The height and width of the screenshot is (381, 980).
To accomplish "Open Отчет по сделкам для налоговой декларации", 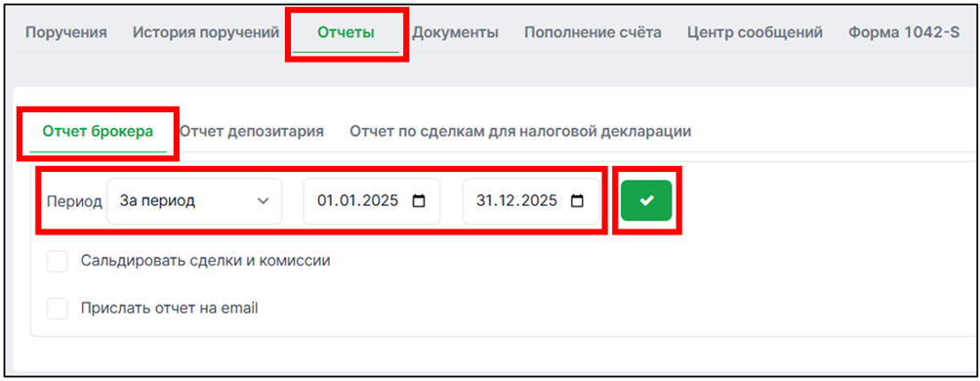I will pyautogui.click(x=520, y=131).
